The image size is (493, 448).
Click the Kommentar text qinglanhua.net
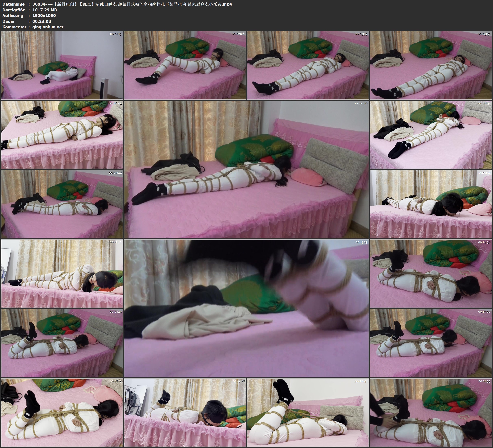(48, 27)
